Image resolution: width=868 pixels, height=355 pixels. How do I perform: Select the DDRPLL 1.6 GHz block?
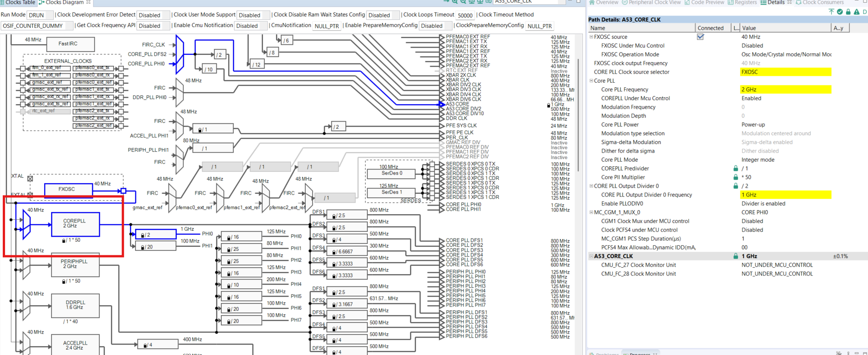[75, 306]
